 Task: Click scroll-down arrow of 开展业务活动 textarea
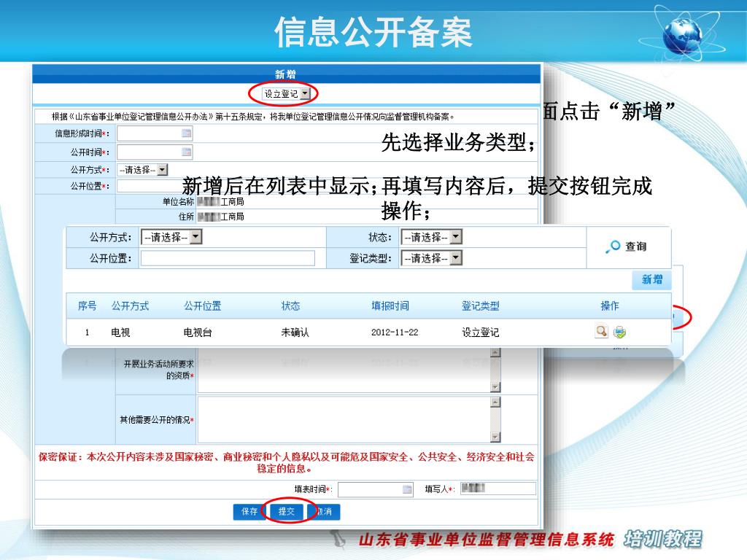[x=495, y=387]
